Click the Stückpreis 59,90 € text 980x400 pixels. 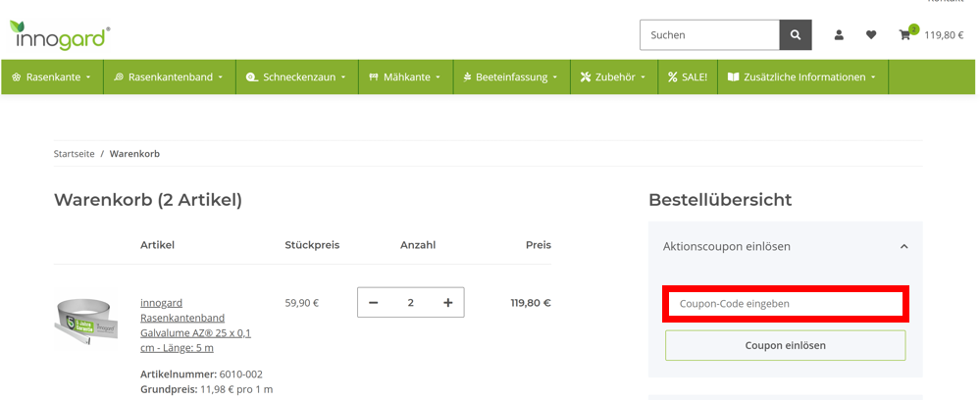302,303
